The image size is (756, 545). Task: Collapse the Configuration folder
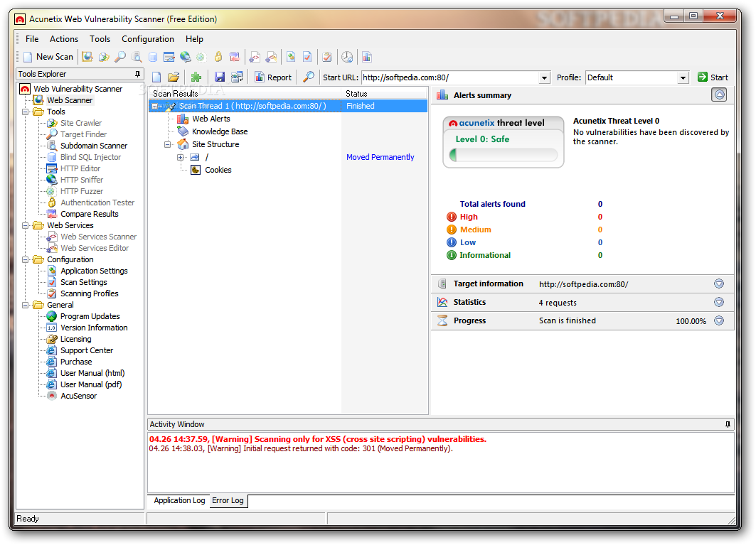coord(25,260)
